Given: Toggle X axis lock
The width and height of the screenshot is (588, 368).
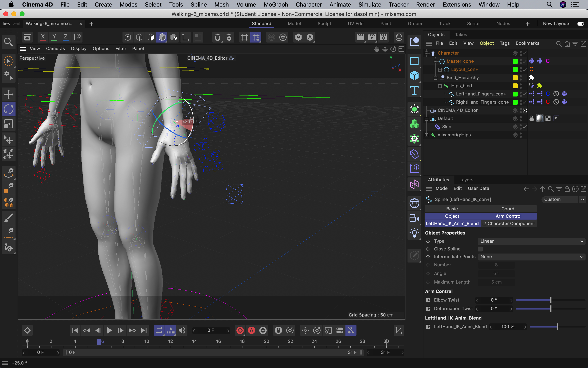Looking at the screenshot, I should [x=43, y=37].
